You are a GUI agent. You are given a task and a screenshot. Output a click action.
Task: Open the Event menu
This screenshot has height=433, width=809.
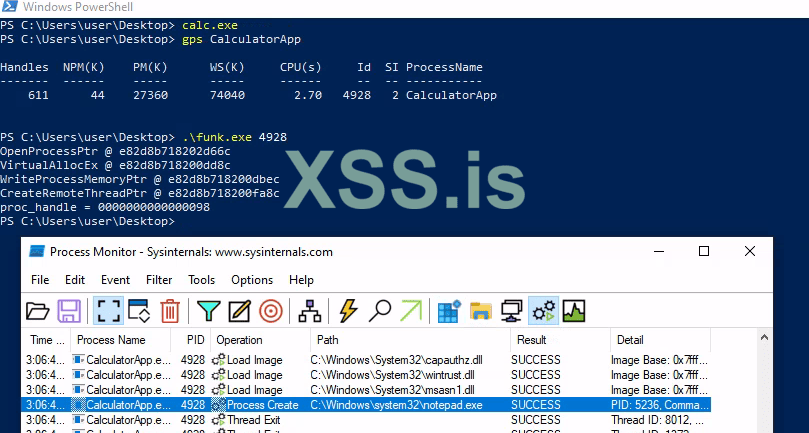point(116,280)
